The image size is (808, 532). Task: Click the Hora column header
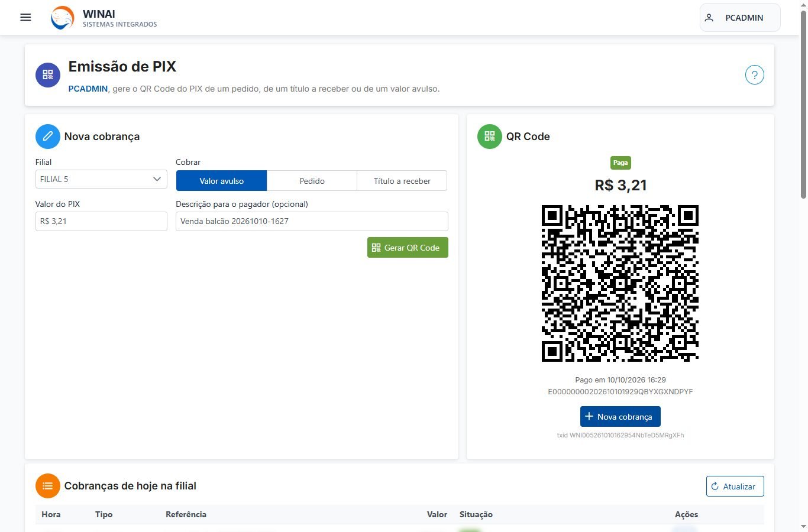pos(51,514)
